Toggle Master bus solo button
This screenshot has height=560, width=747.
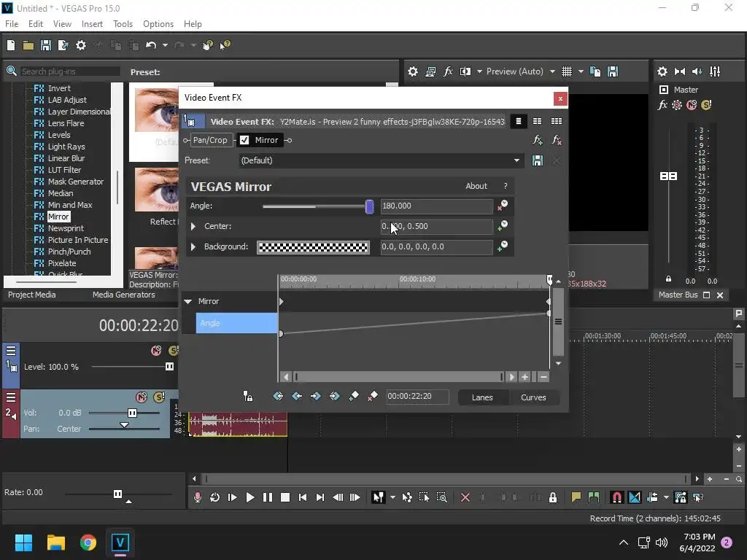(x=706, y=105)
